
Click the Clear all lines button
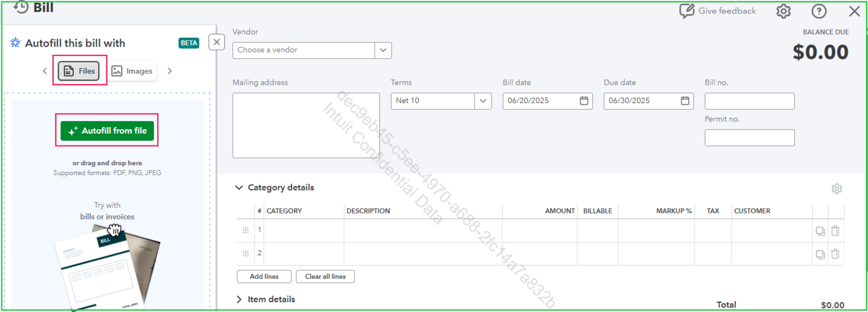pos(325,276)
